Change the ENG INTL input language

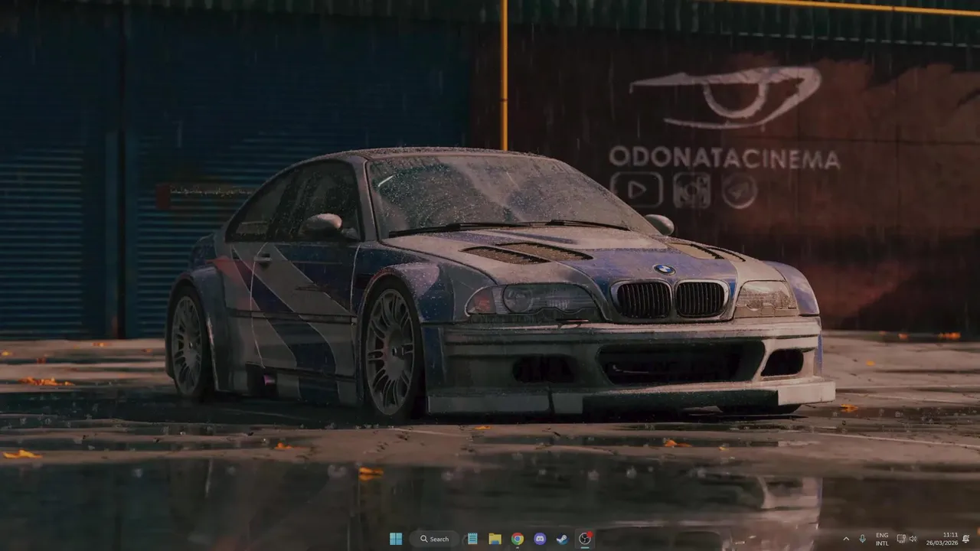[x=882, y=539]
